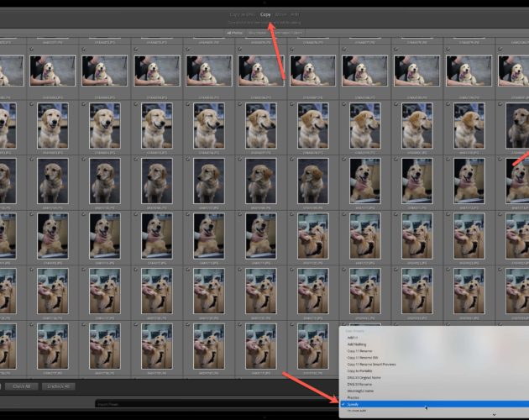Select the Copy to Portable preset
Image resolution: width=529 pixels, height=420 pixels.
pyautogui.click(x=359, y=371)
